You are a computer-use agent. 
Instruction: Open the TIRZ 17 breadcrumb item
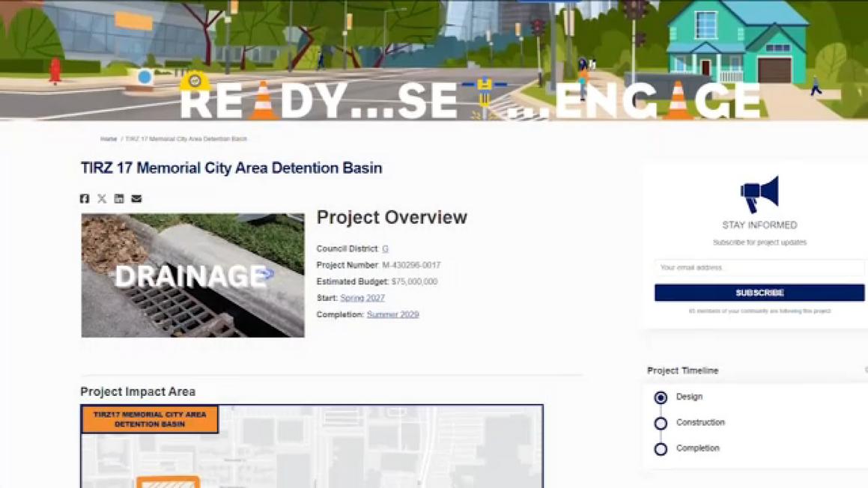[186, 139]
